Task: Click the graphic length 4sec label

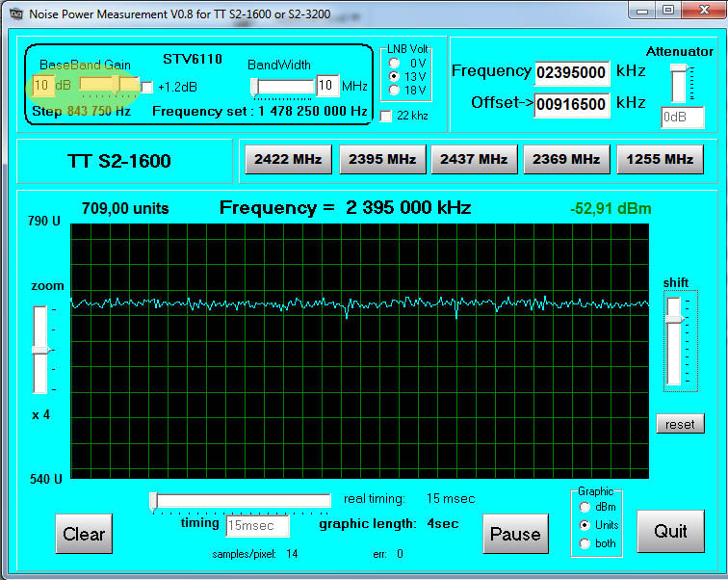Action: tap(389, 524)
